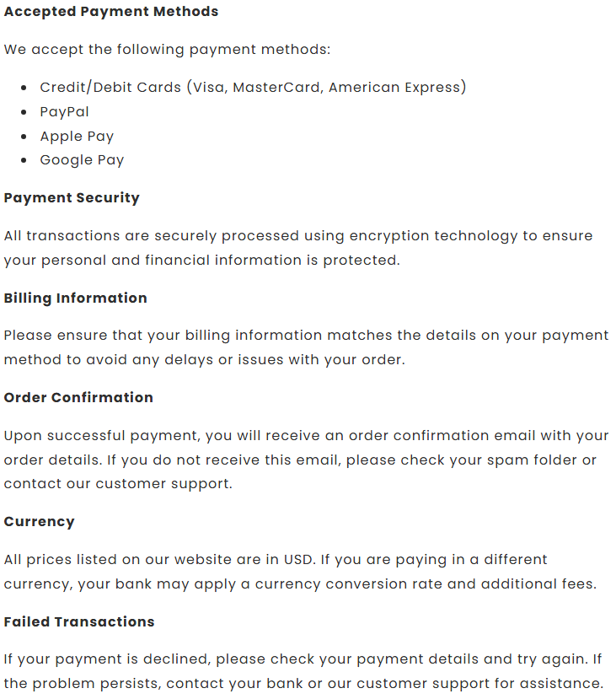
Task: Click the Billing Information heading
Action: point(75,298)
